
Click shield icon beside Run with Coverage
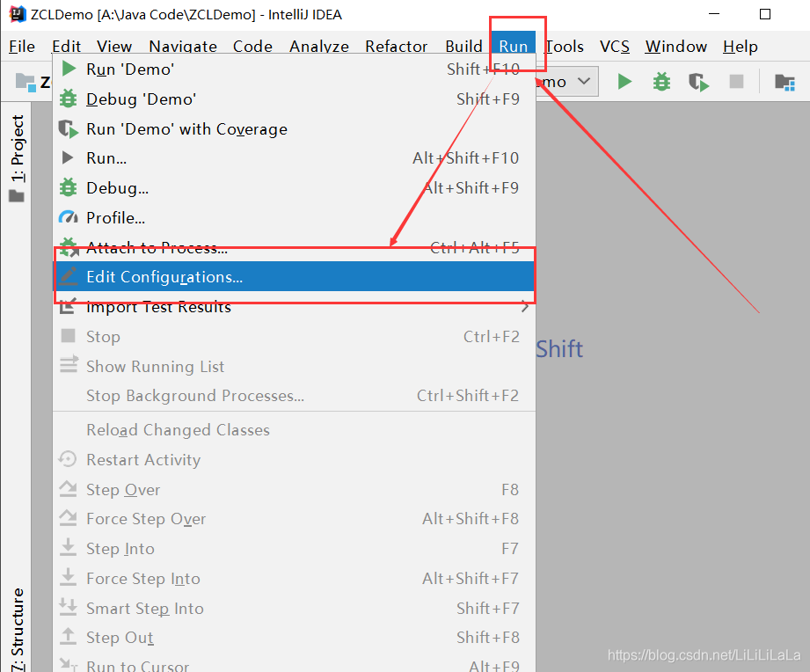pyautogui.click(x=69, y=128)
